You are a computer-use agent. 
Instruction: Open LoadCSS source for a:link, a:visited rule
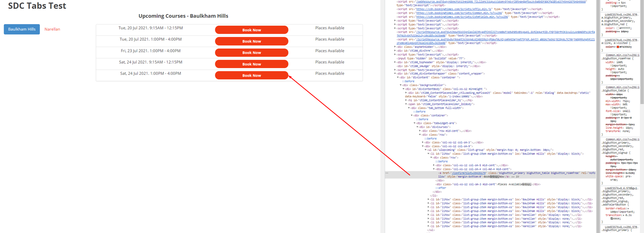(621, 40)
